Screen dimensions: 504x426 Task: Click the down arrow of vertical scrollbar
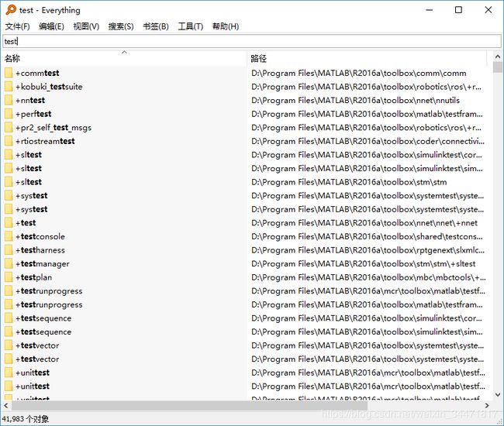point(498,395)
